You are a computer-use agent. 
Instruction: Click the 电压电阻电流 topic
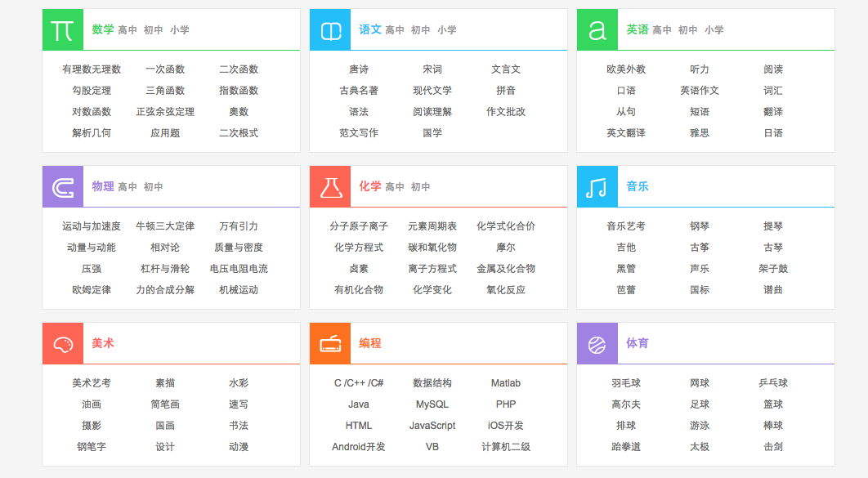[x=239, y=269]
